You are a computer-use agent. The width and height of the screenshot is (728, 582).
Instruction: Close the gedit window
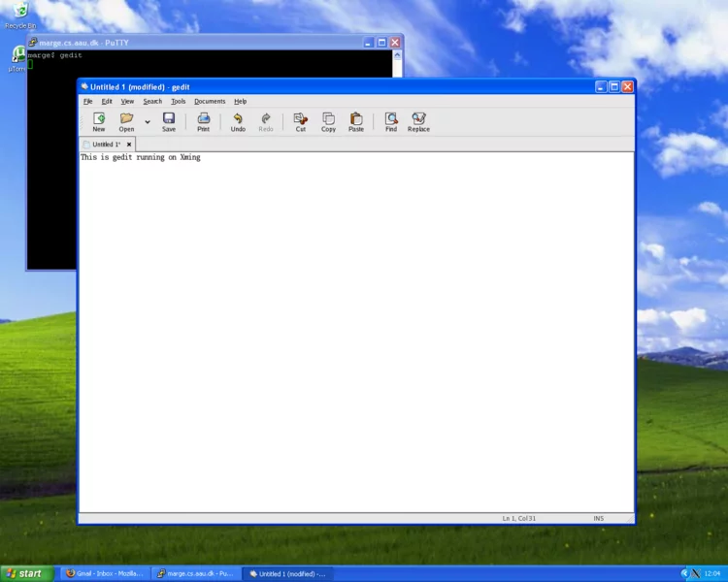pyautogui.click(x=627, y=86)
